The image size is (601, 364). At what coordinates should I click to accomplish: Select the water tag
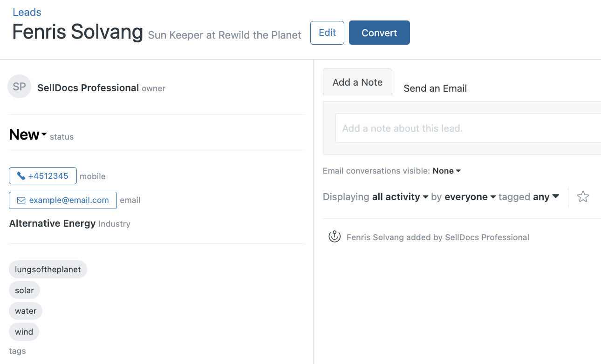click(26, 311)
